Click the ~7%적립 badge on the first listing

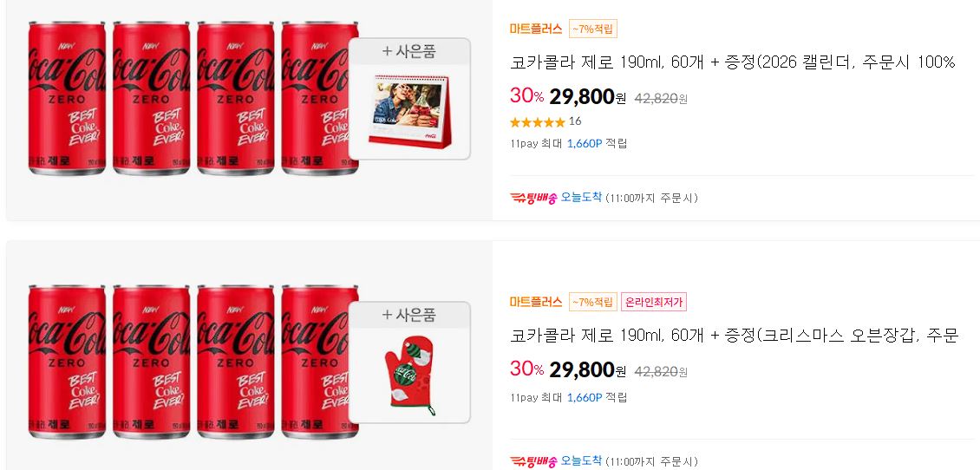(593, 29)
